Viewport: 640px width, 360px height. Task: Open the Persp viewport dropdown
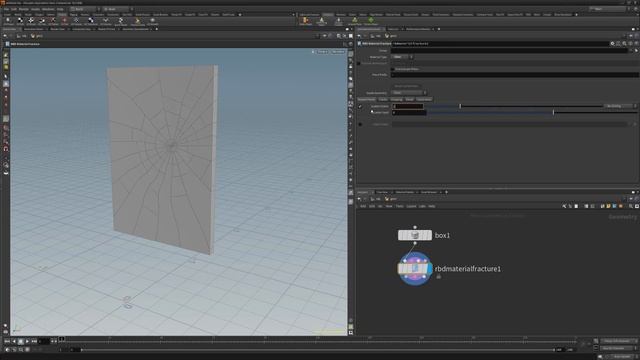(322, 52)
